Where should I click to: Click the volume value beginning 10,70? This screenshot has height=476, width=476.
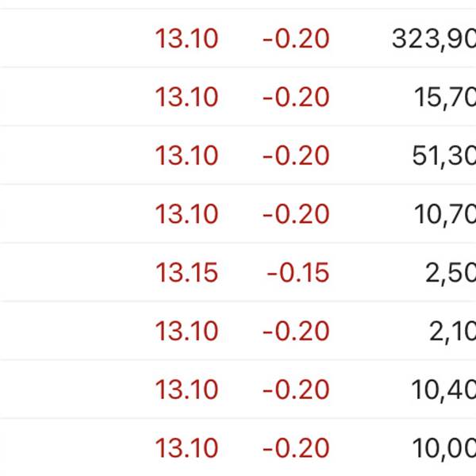[445, 214]
